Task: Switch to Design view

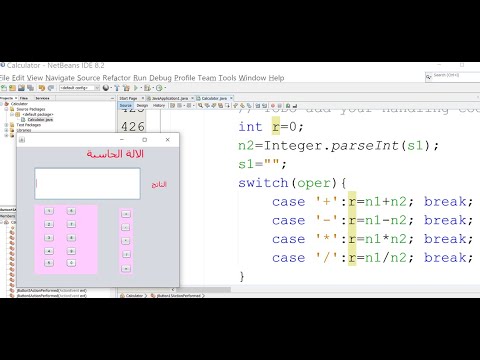Action: click(142, 105)
